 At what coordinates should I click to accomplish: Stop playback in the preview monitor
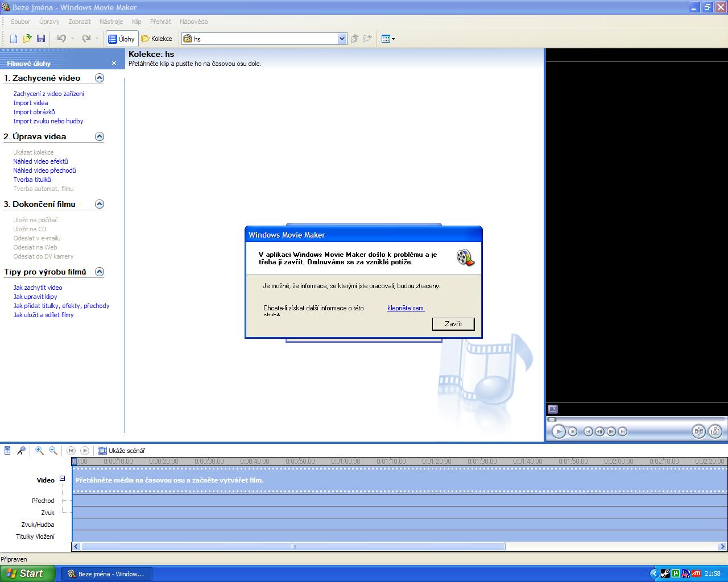tap(573, 432)
